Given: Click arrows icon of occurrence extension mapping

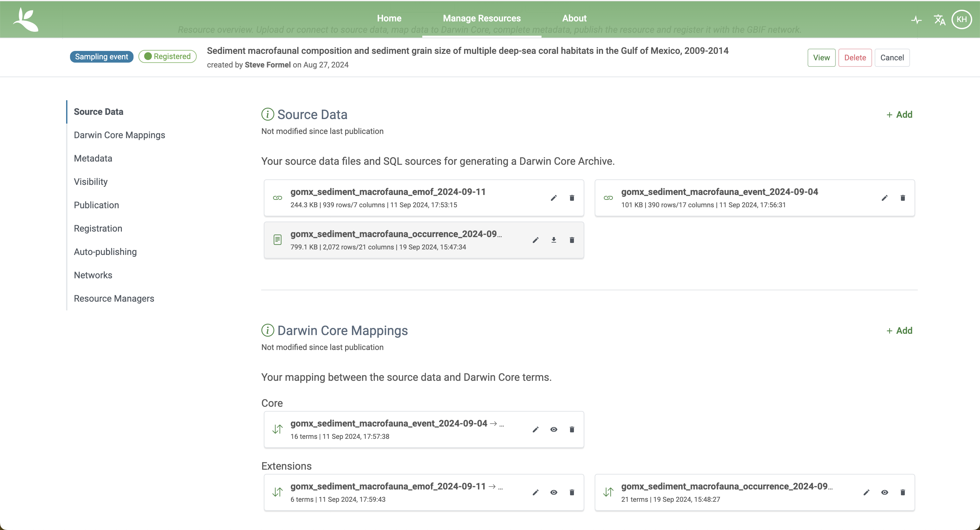Looking at the screenshot, I should [608, 492].
